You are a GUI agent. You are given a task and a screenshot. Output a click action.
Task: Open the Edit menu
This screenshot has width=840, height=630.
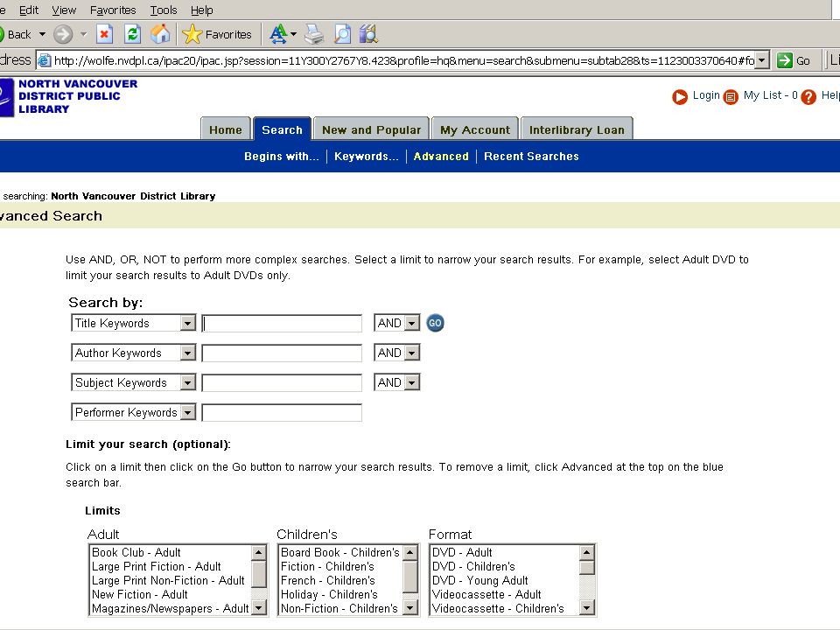(29, 10)
